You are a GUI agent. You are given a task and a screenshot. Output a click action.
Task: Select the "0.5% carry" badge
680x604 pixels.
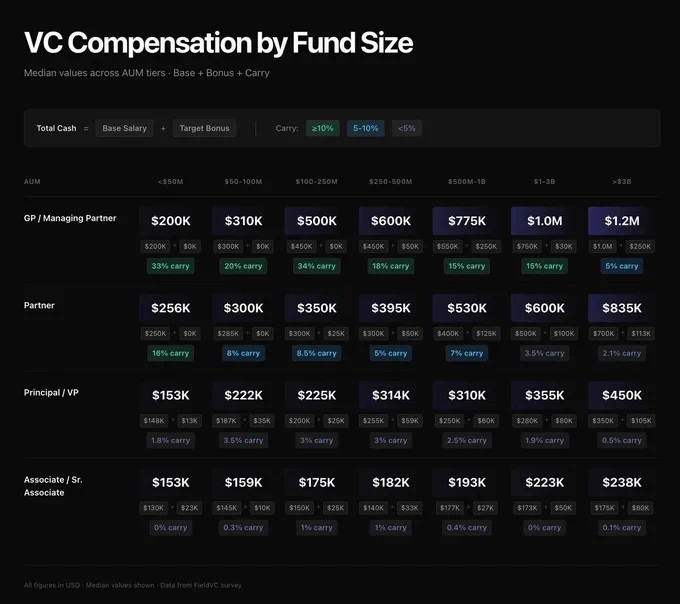click(621, 441)
